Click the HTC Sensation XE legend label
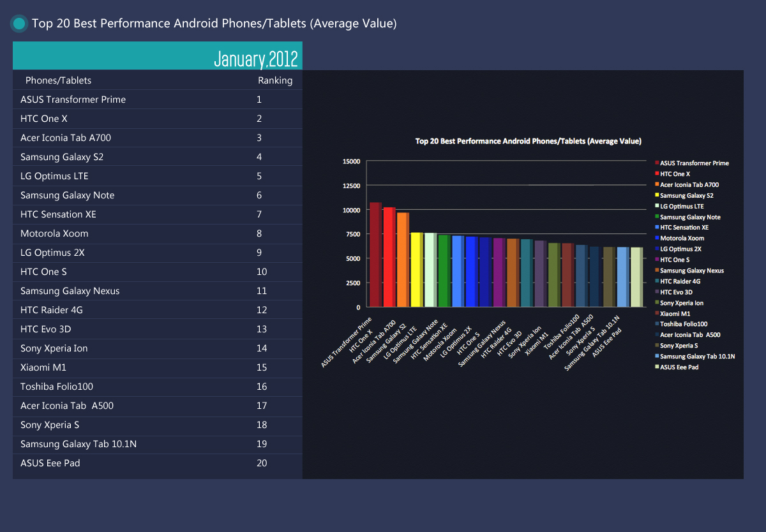Viewport: 766px width, 532px height. 684,227
